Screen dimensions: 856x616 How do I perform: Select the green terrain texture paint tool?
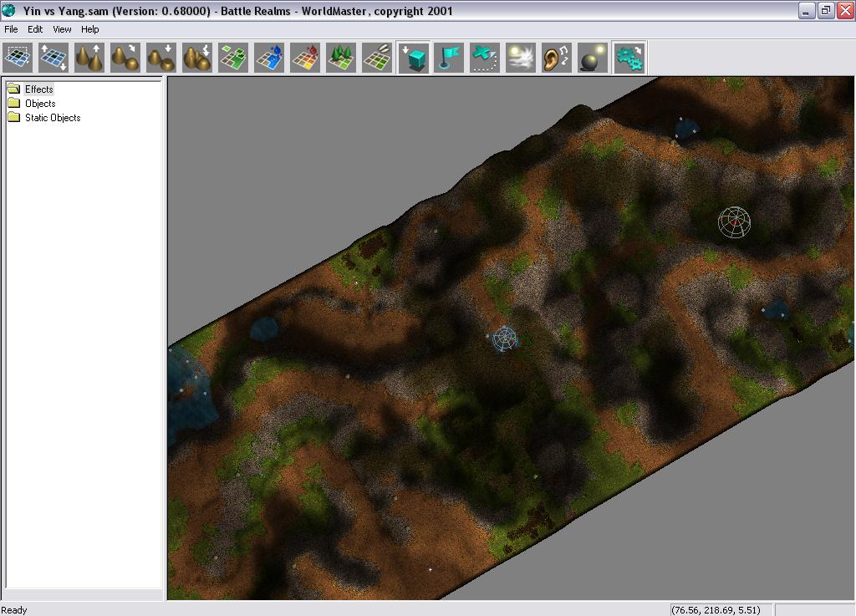[234, 58]
